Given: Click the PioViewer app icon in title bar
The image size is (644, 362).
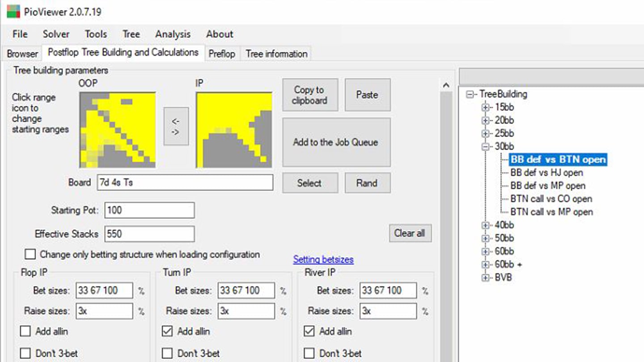Looking at the screenshot, I should coord(13,12).
